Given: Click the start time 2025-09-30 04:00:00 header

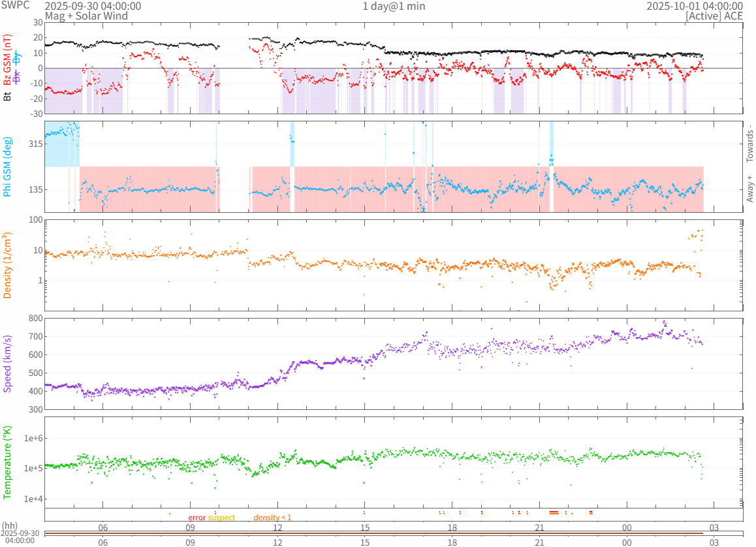Looking at the screenshot, I should point(93,6).
